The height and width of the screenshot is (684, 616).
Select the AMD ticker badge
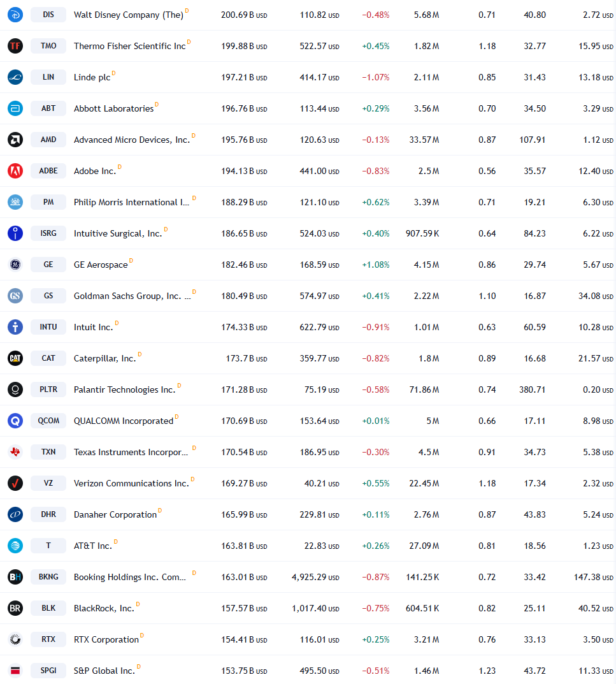coord(48,140)
